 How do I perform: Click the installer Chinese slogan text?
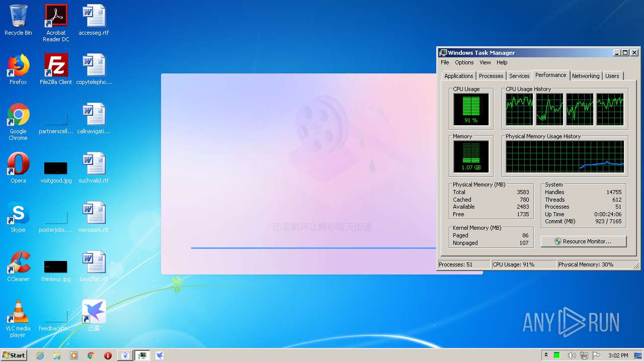pyautogui.click(x=323, y=227)
